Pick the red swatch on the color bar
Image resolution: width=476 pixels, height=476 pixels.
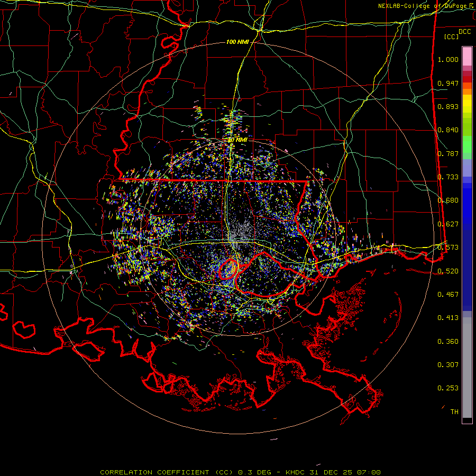[x=467, y=79]
